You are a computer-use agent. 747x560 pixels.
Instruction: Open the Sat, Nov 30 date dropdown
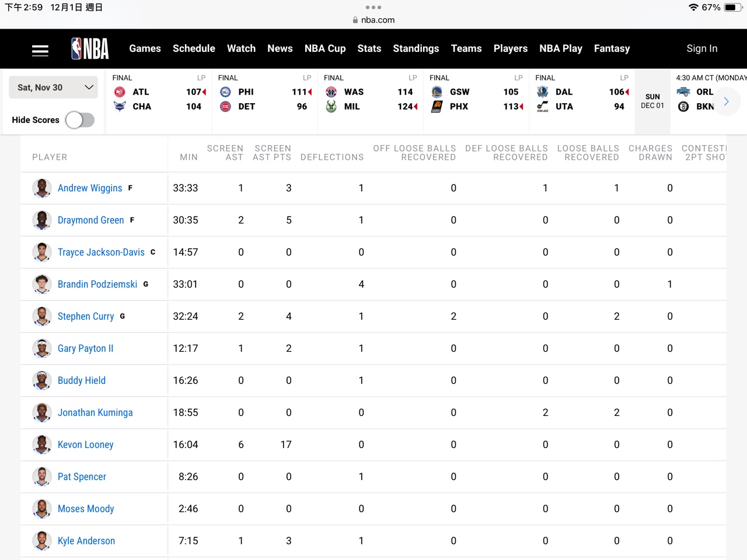54,87
